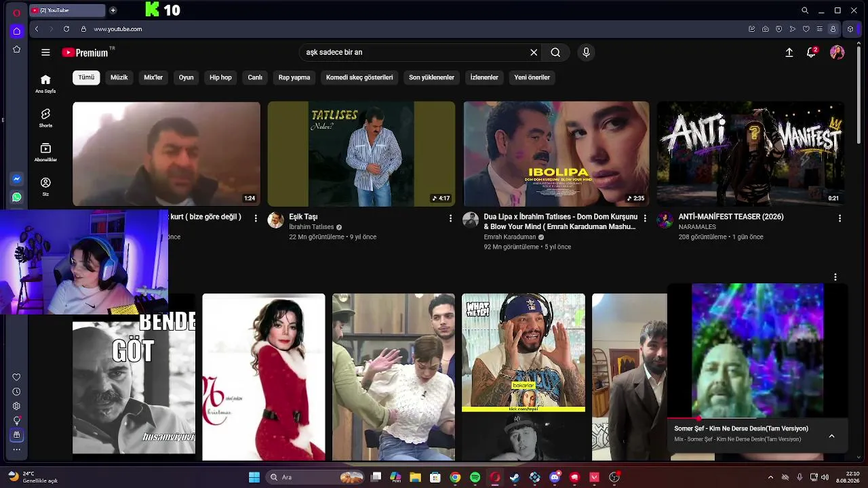Click the NARAMALES channel name

[x=697, y=227]
